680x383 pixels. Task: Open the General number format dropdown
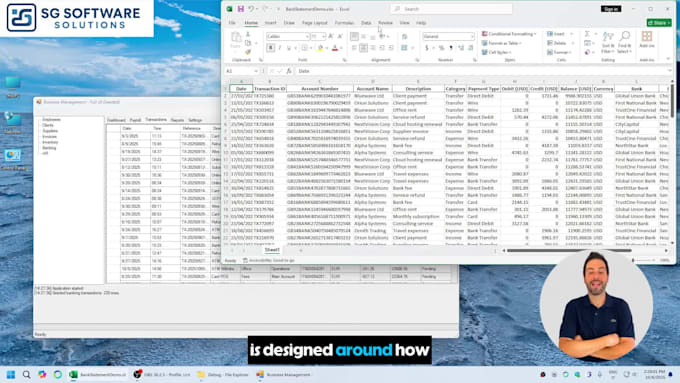click(x=448, y=36)
